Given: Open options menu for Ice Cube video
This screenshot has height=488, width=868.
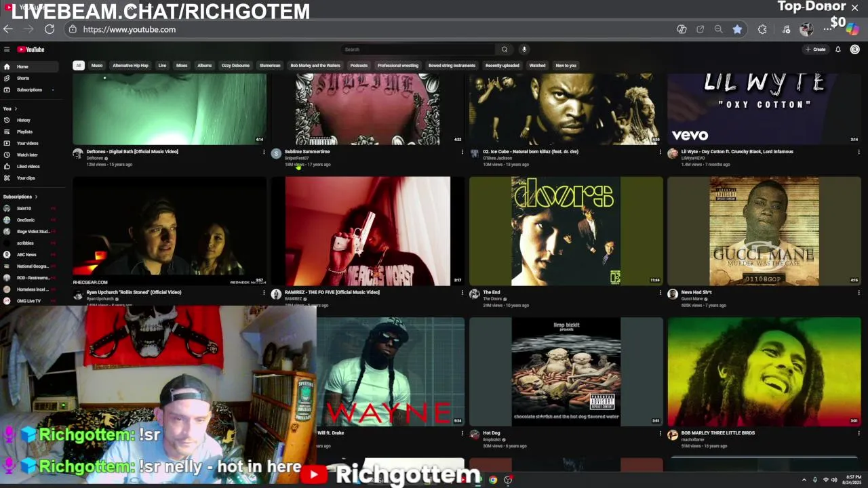Looking at the screenshot, I should tap(660, 152).
